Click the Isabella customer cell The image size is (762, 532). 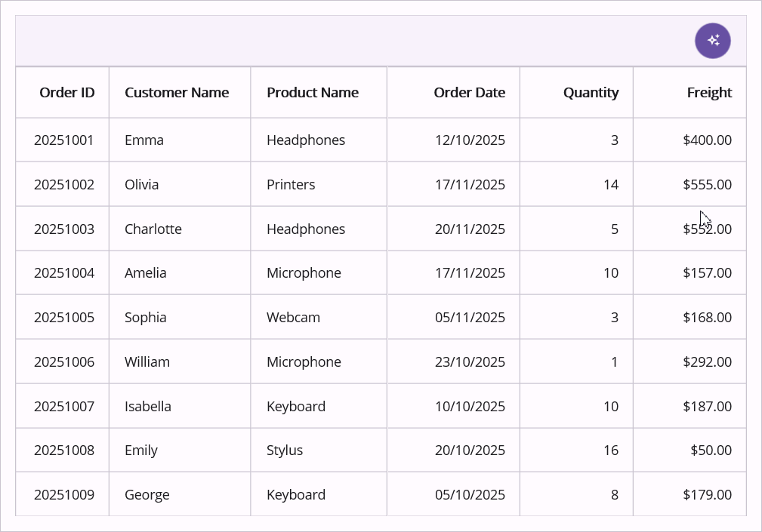pyautogui.click(x=148, y=407)
